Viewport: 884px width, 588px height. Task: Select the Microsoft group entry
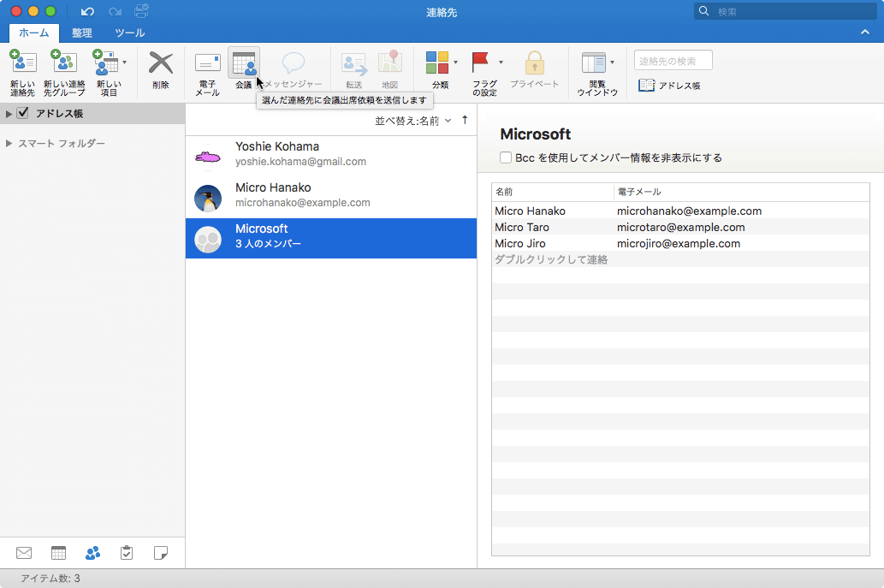(331, 239)
